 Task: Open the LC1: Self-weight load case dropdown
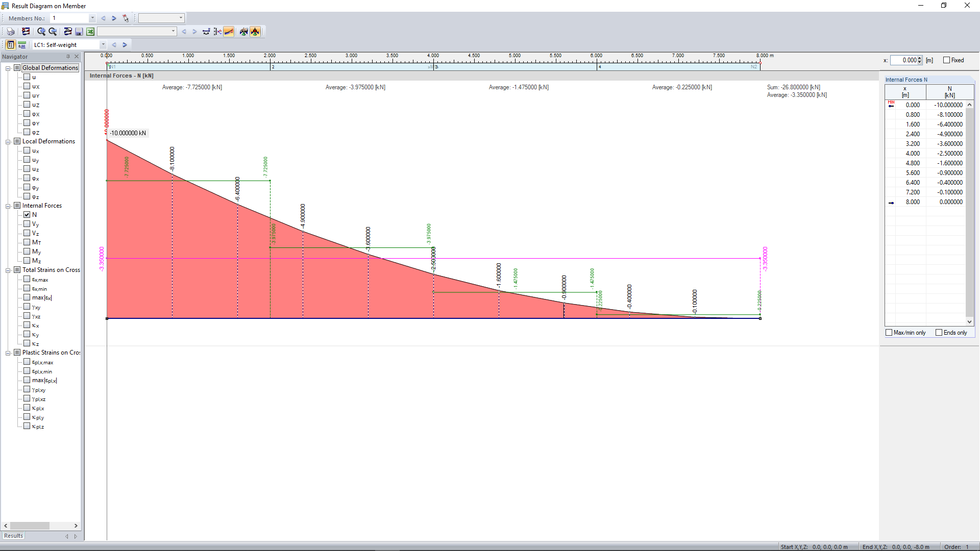[103, 45]
